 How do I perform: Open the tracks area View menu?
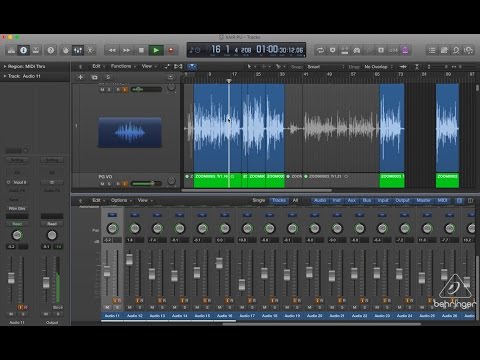click(148, 66)
